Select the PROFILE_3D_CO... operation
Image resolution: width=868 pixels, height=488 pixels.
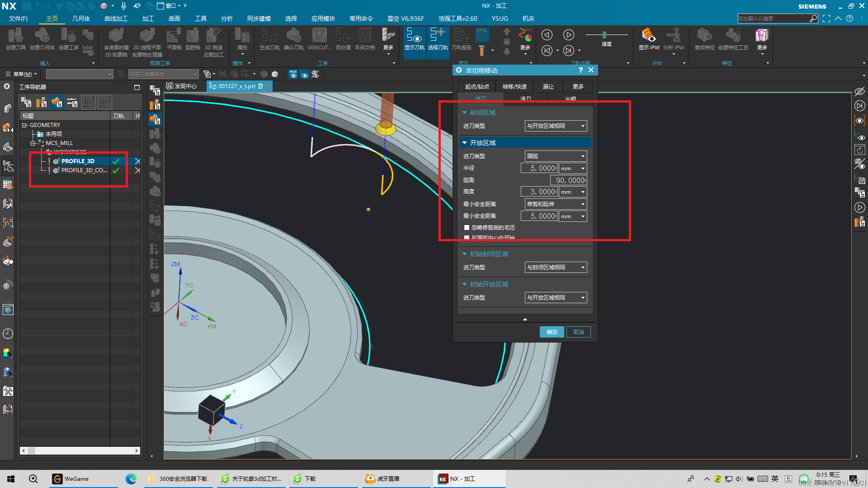84,170
